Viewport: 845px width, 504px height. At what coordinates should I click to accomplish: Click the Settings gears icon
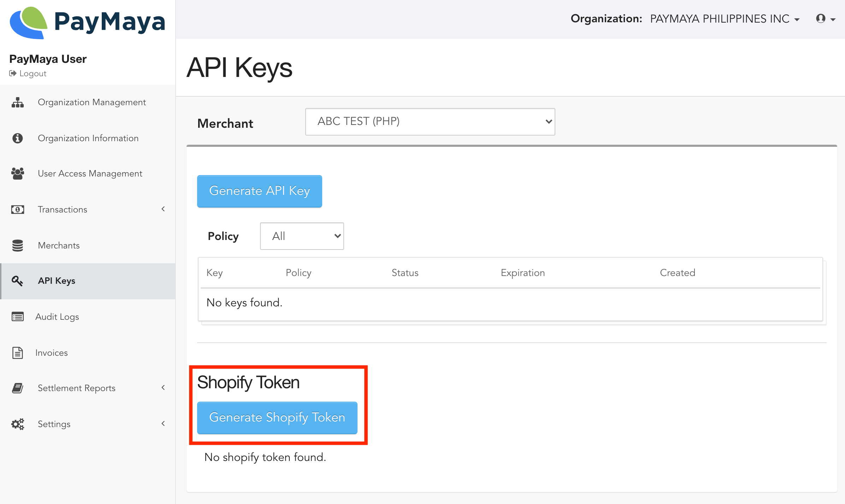tap(18, 424)
